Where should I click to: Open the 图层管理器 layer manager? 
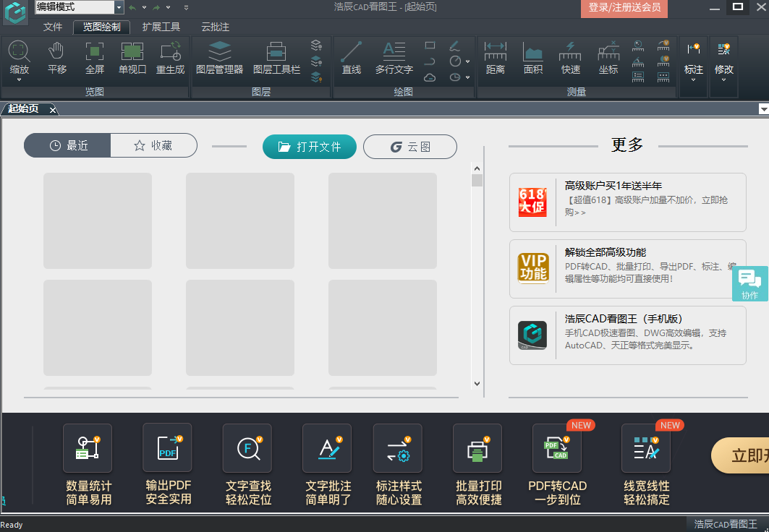tap(219, 58)
